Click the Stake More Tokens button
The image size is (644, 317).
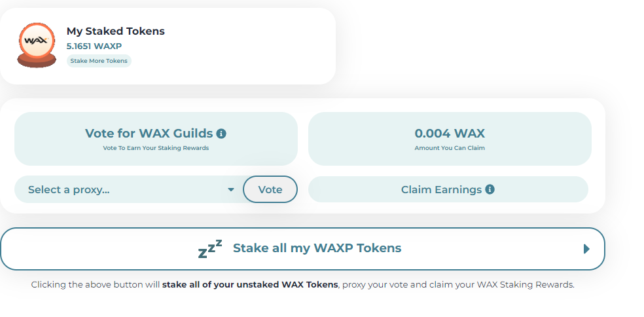(x=99, y=61)
